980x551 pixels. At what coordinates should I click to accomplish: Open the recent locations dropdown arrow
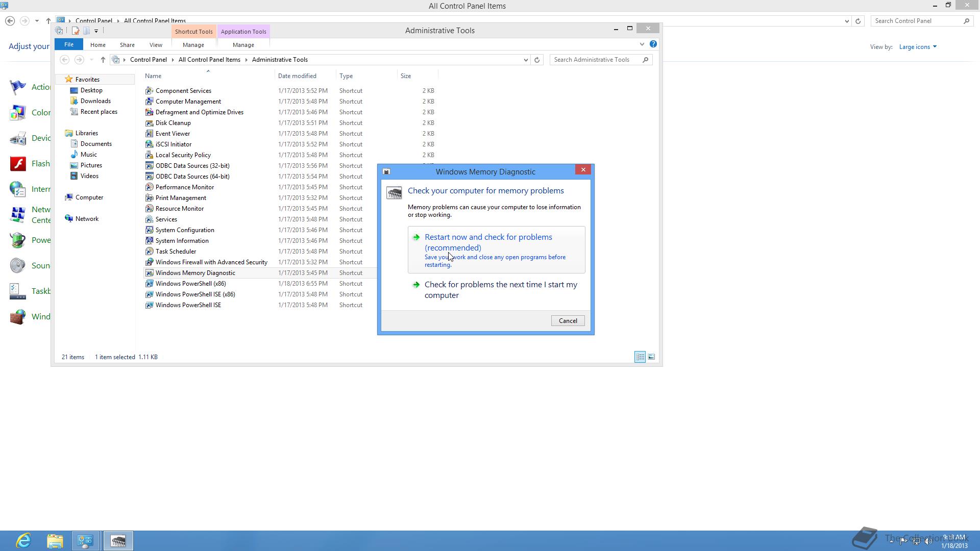click(x=91, y=60)
